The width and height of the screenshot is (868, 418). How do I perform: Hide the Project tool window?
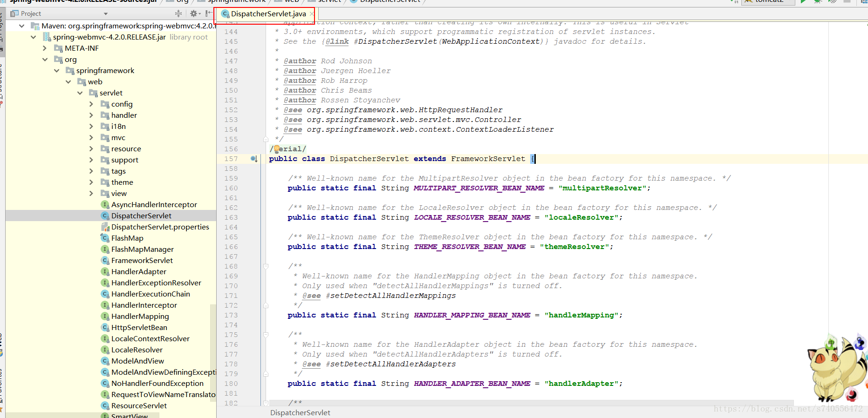pyautogui.click(x=208, y=13)
